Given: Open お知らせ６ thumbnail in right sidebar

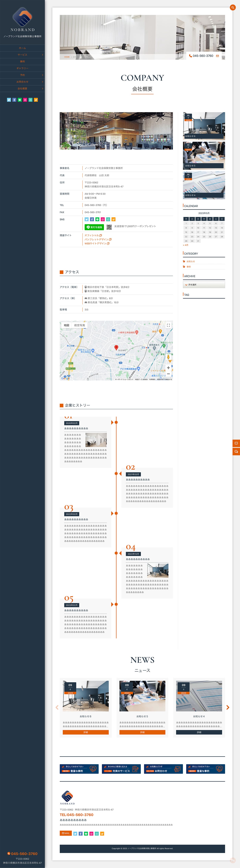Looking at the screenshot, I should coord(204,126).
